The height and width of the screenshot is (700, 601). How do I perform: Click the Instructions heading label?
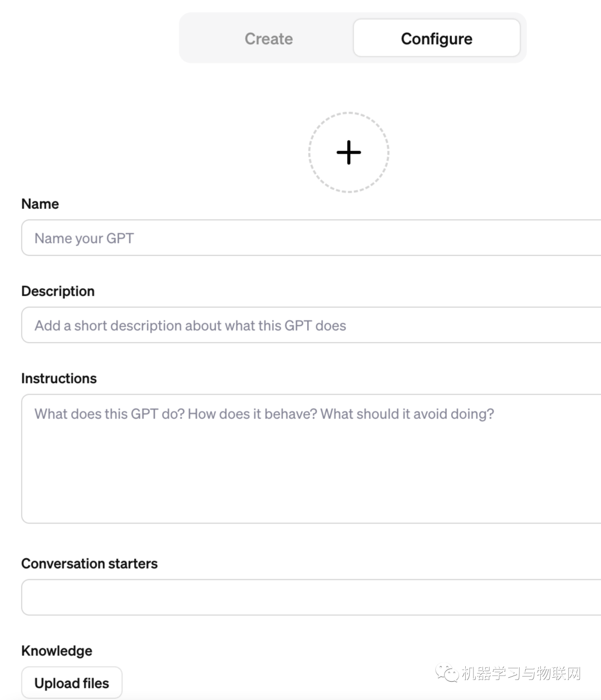click(x=59, y=379)
